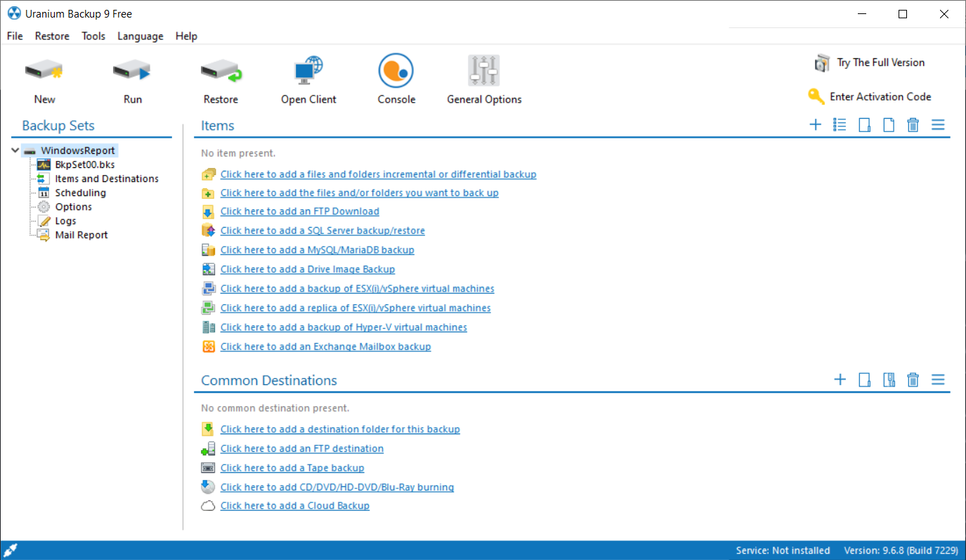Click the New backup set toolbar icon
The height and width of the screenshot is (560, 966).
(x=44, y=71)
